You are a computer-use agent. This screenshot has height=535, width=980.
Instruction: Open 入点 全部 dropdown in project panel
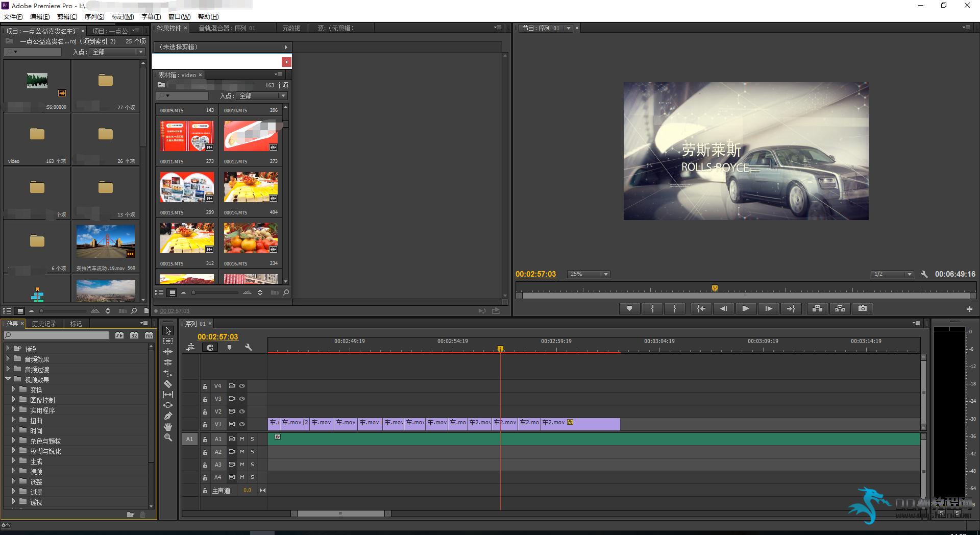[117, 52]
